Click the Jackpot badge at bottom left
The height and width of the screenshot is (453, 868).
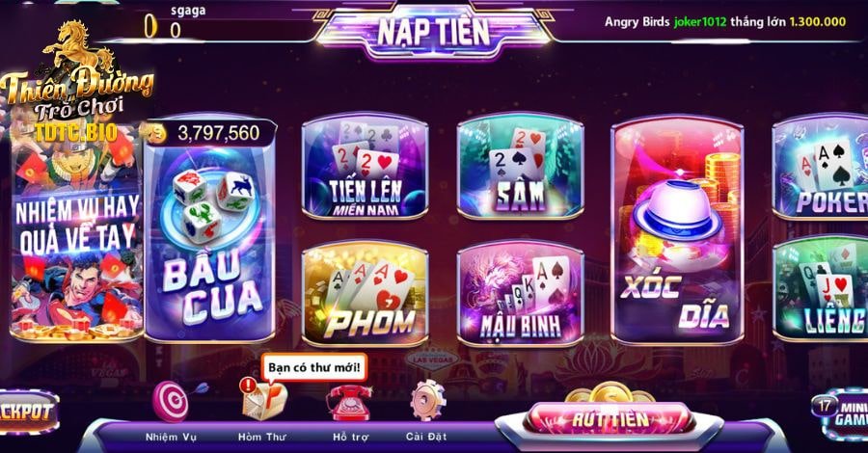28,413
